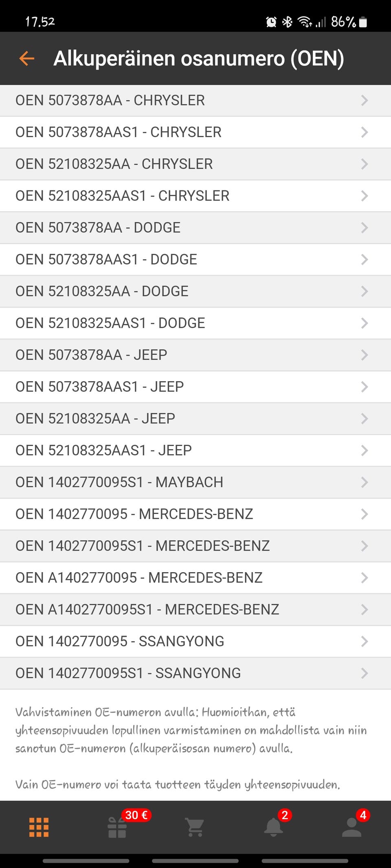The height and width of the screenshot is (868, 391).
Task: Tap the alarm clock status icon
Action: 271,22
